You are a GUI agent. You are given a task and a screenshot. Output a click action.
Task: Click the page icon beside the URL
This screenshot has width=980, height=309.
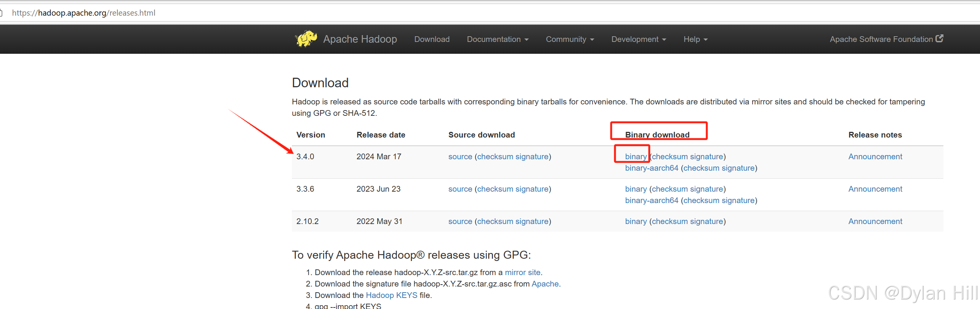click(1, 13)
